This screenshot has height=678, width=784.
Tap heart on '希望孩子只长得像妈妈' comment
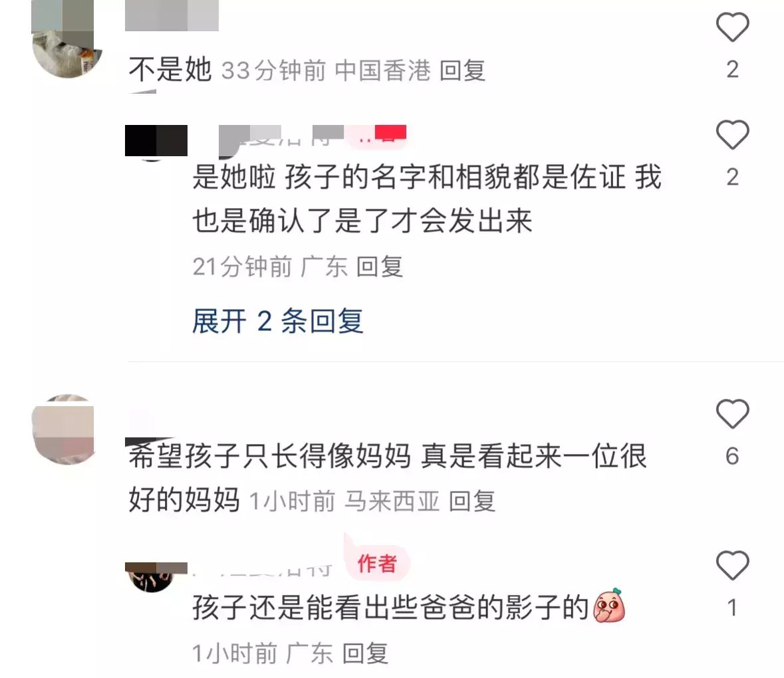coord(733,413)
